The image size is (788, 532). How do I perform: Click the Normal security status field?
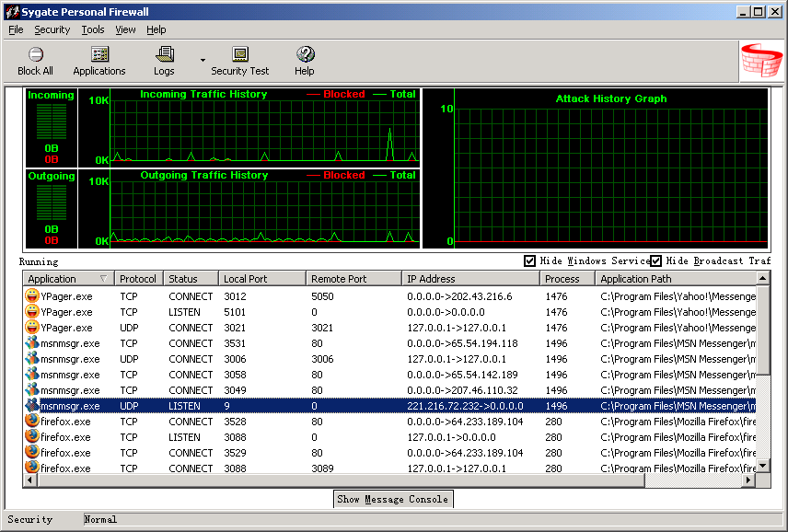point(432,519)
